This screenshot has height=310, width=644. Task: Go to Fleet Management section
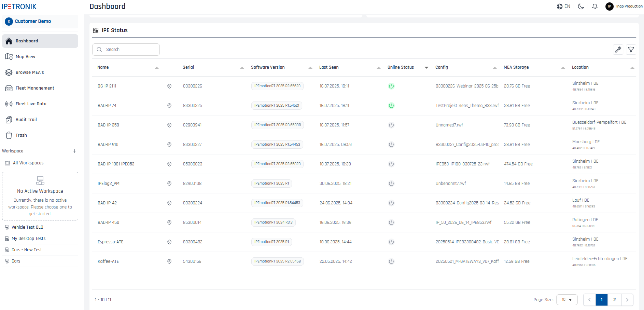[34, 88]
